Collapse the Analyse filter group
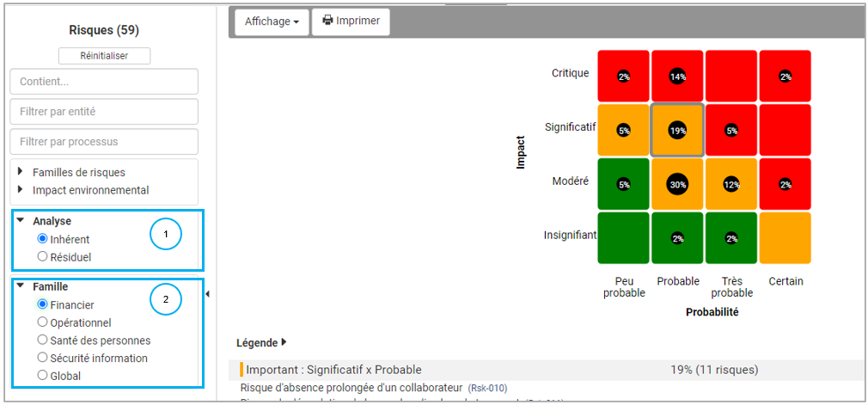Image resolution: width=868 pixels, height=405 pixels. [21, 220]
